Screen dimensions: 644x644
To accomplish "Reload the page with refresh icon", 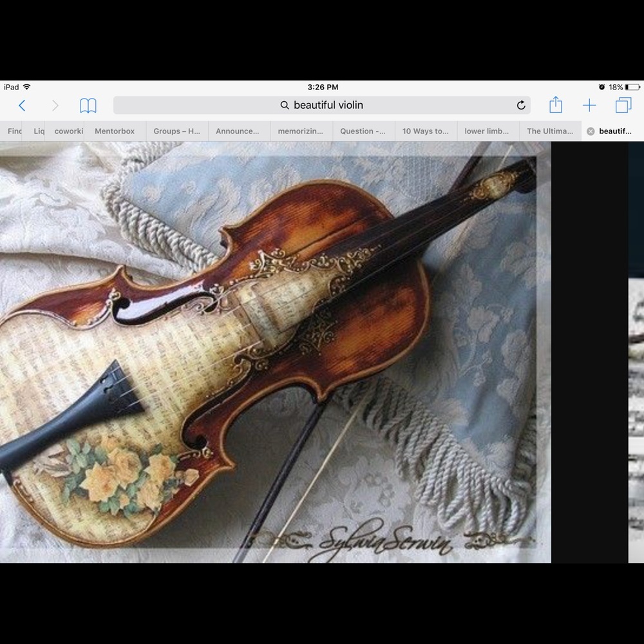I will 521,106.
